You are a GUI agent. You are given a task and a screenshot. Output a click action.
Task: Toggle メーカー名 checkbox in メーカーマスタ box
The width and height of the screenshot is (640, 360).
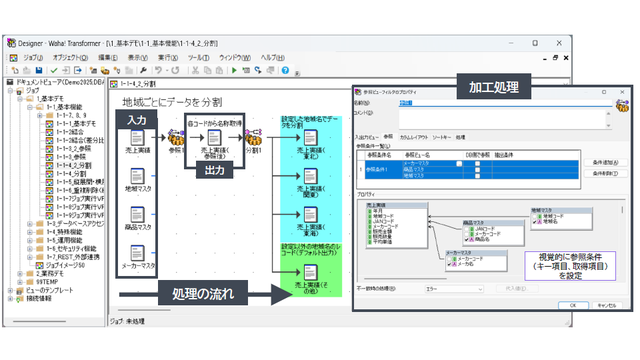pos(449,264)
